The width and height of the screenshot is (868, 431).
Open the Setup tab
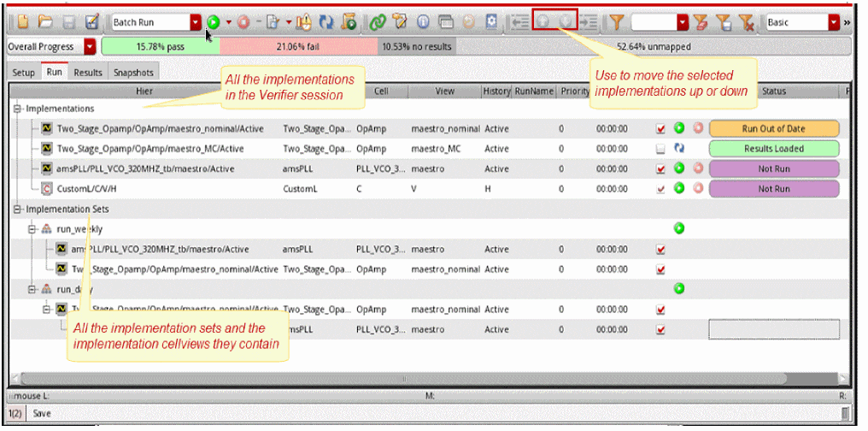tap(24, 73)
